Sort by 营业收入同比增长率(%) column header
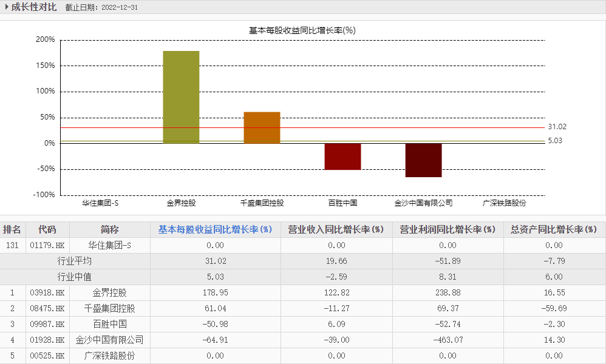 [x=336, y=230]
